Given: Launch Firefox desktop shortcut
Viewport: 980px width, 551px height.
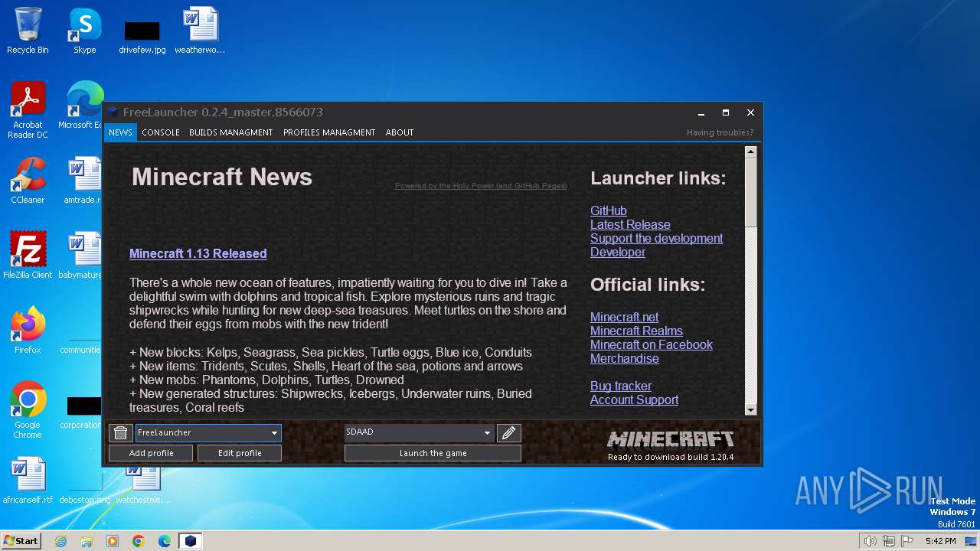Looking at the screenshot, I should (28, 331).
